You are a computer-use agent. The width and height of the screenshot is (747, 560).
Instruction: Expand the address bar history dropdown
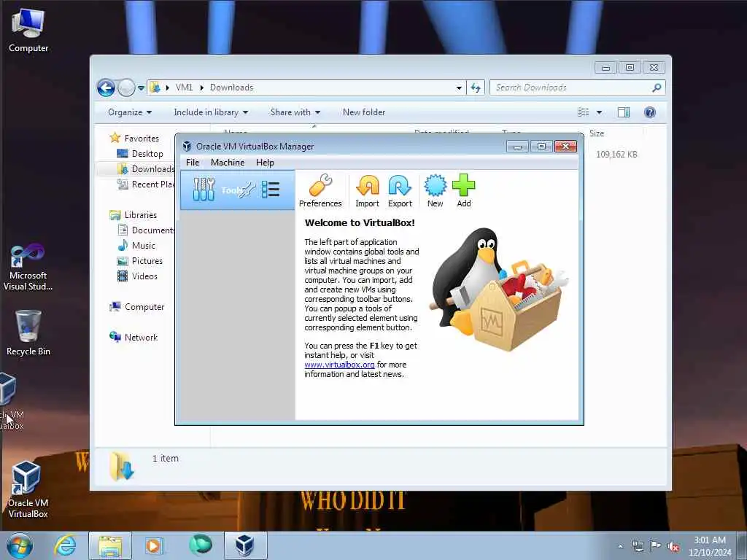(459, 87)
